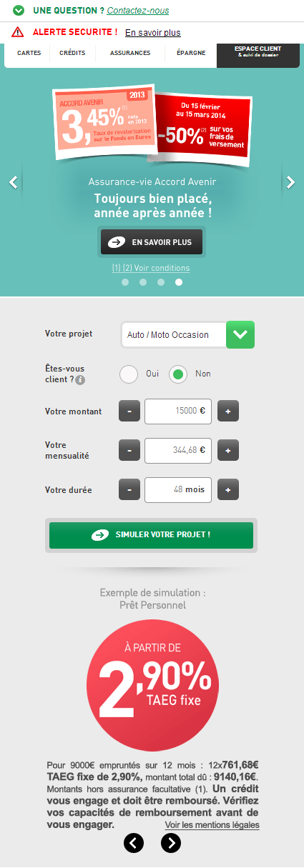Decrease Votre montant with minus button
This screenshot has width=304, height=868.
129,411
